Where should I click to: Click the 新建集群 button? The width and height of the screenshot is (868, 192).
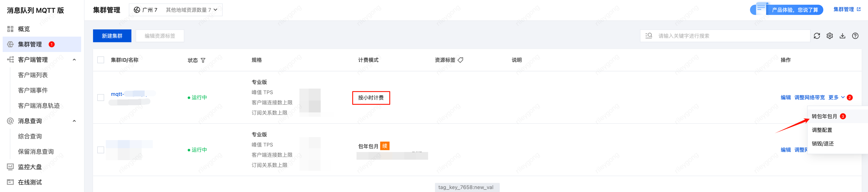coord(112,36)
